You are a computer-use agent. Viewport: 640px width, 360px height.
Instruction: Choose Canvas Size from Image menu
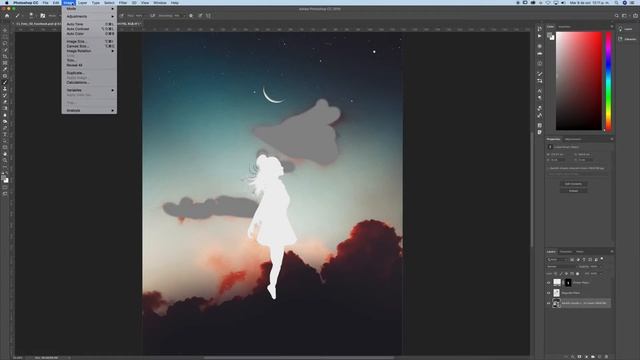pos(89,46)
